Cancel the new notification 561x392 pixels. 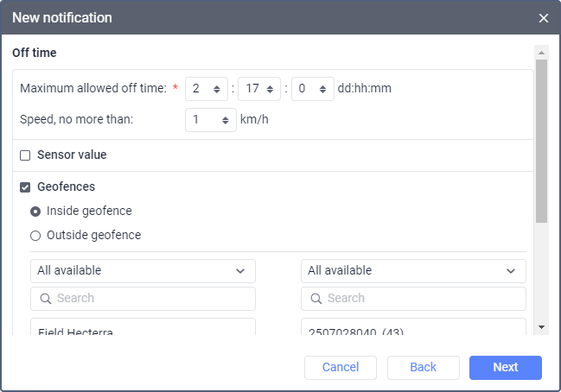[340, 368]
